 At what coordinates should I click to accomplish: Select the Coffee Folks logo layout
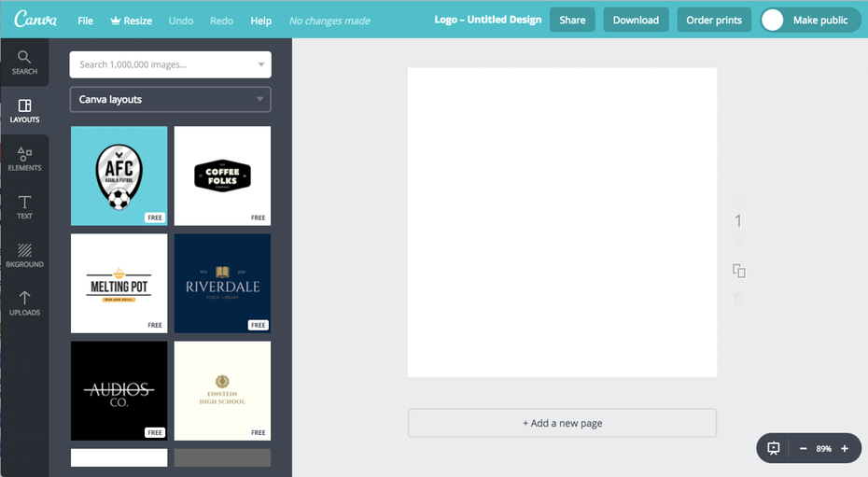point(222,175)
